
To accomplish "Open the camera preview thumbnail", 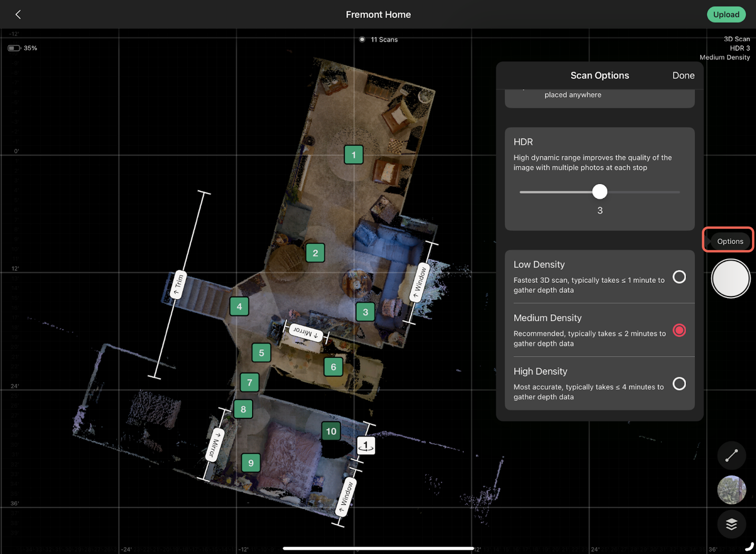I will 731,490.
